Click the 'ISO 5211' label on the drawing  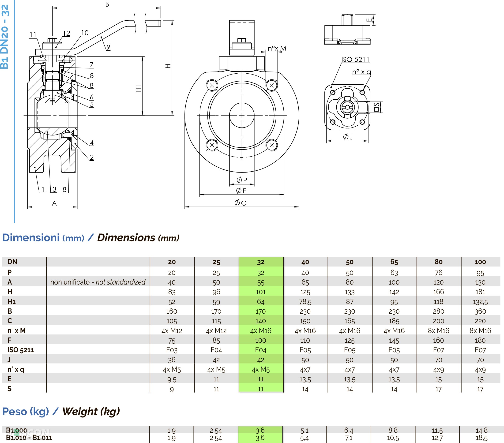pos(355,59)
